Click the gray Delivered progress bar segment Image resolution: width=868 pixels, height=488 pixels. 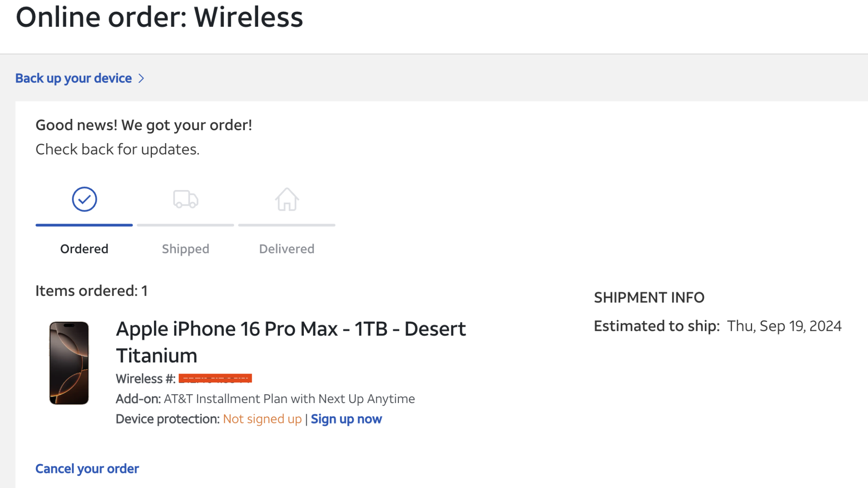[287, 225]
